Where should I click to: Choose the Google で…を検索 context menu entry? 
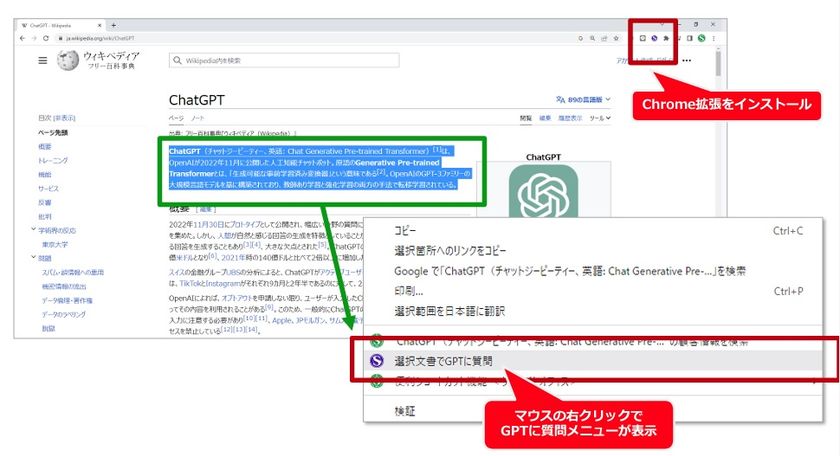[593, 271]
